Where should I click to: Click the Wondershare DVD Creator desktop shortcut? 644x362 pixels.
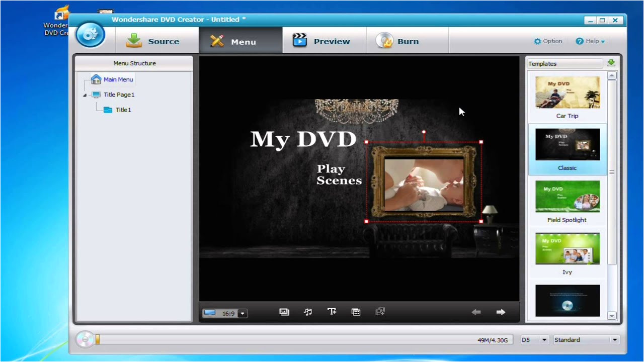56,20
